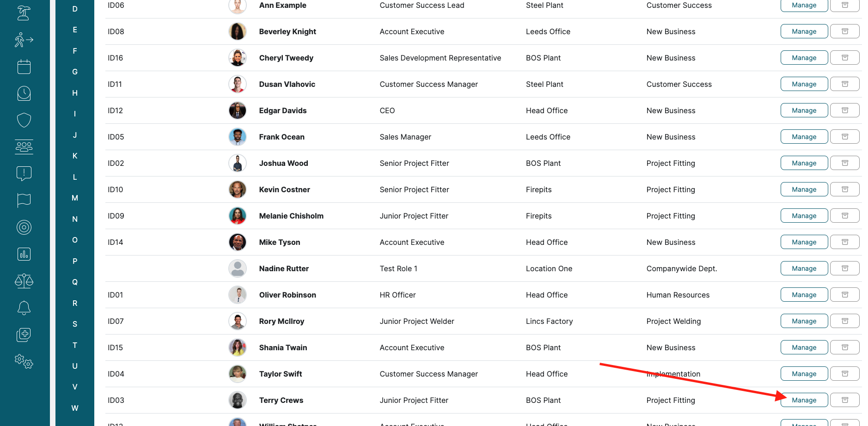Open the notifications bell icon
The height and width of the screenshot is (426, 868).
(x=24, y=308)
